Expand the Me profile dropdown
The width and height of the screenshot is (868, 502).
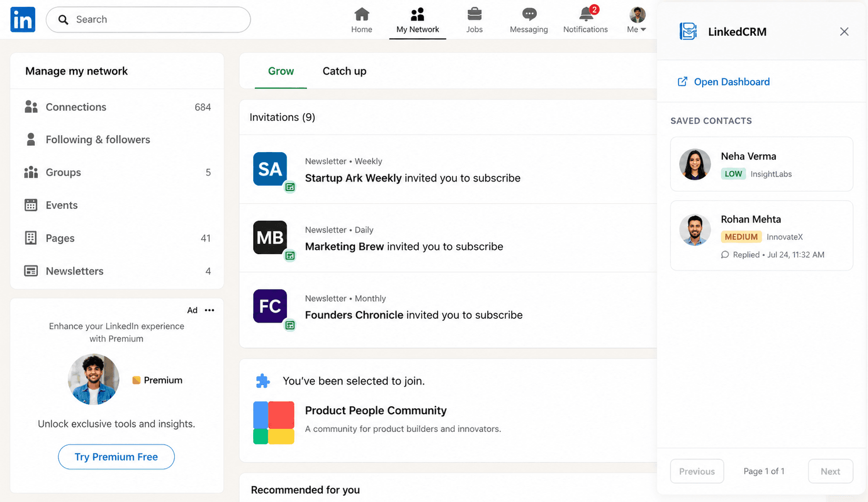pyautogui.click(x=637, y=20)
